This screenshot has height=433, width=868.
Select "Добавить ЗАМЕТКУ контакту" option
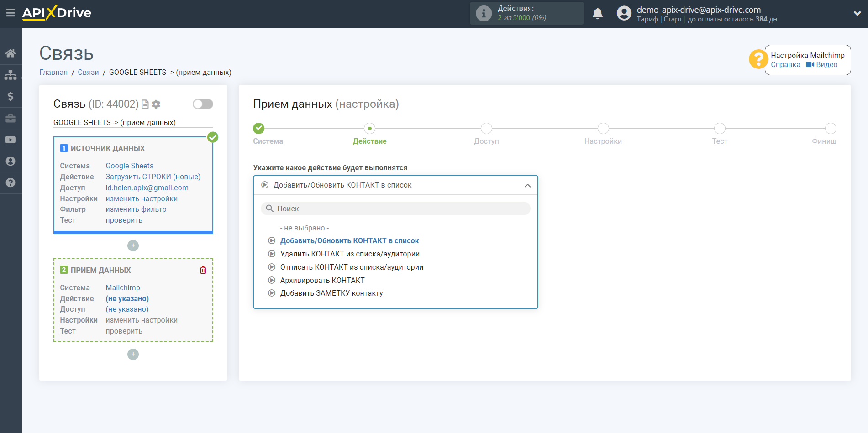[331, 293]
